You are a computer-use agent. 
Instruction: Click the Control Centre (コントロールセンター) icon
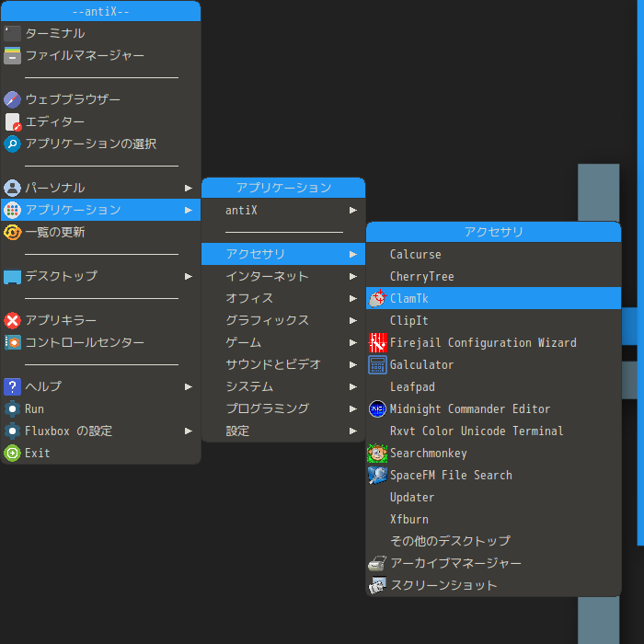[x=12, y=342]
